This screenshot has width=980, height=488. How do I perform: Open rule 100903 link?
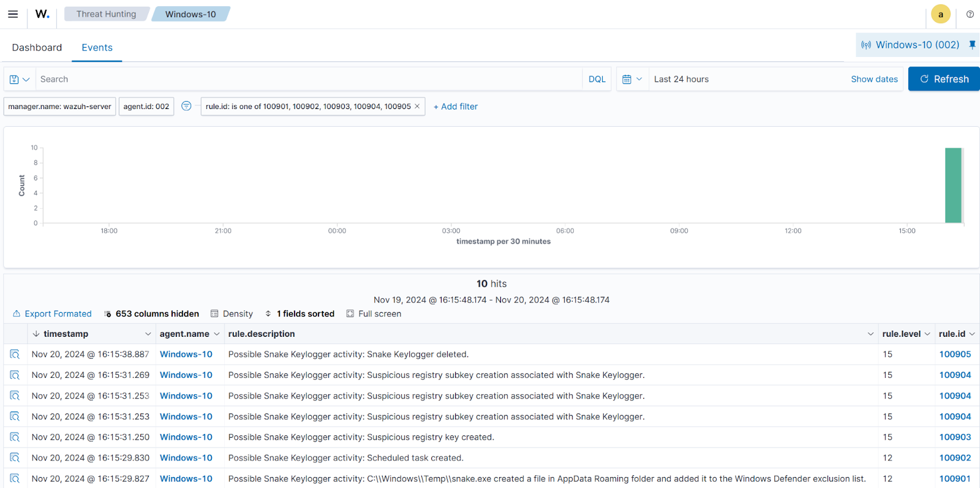coord(955,437)
